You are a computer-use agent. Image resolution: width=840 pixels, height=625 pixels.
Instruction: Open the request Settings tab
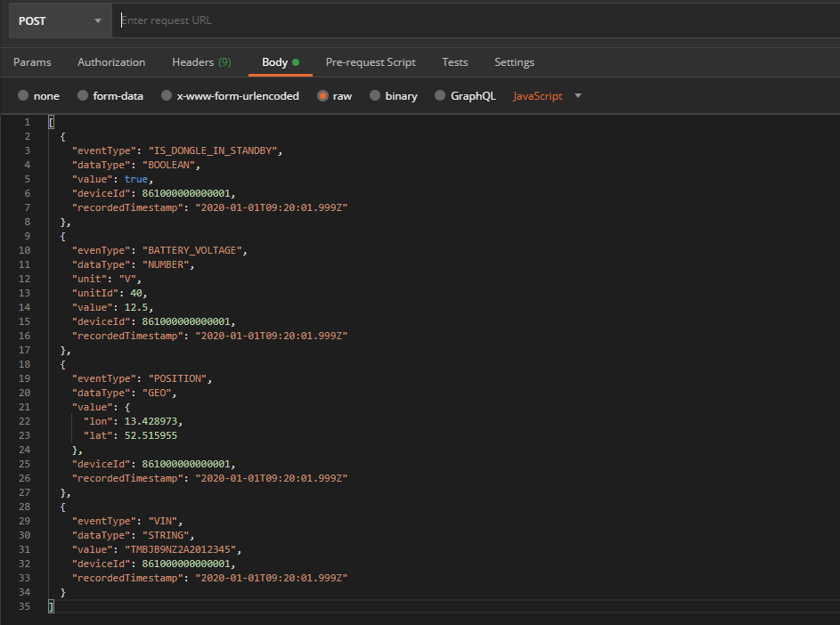click(x=514, y=62)
